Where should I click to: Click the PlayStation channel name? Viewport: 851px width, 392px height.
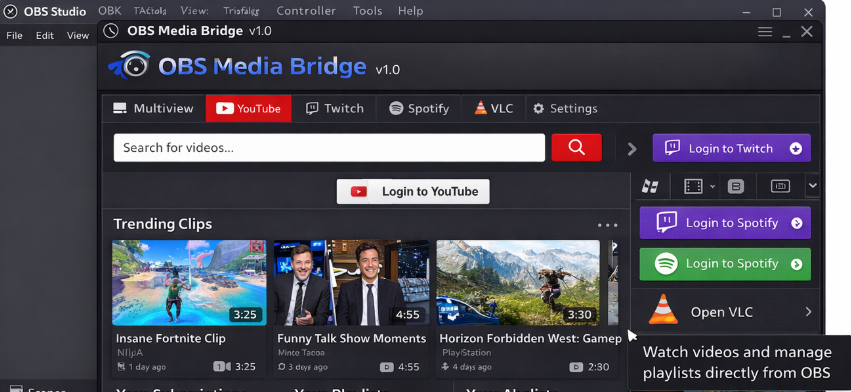pos(467,353)
